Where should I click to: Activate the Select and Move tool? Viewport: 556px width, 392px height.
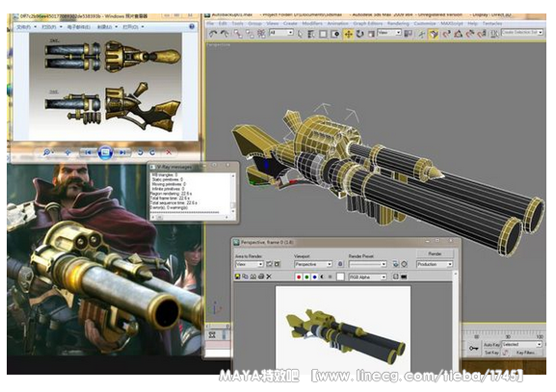(349, 34)
